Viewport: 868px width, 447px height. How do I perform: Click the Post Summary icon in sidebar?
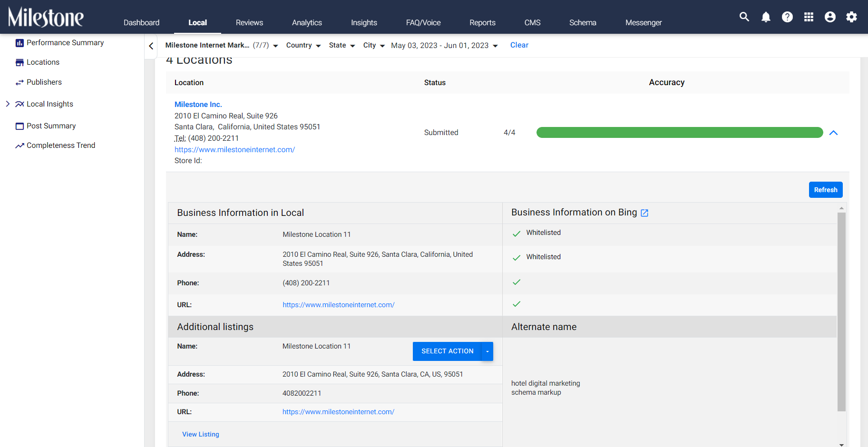(20, 126)
